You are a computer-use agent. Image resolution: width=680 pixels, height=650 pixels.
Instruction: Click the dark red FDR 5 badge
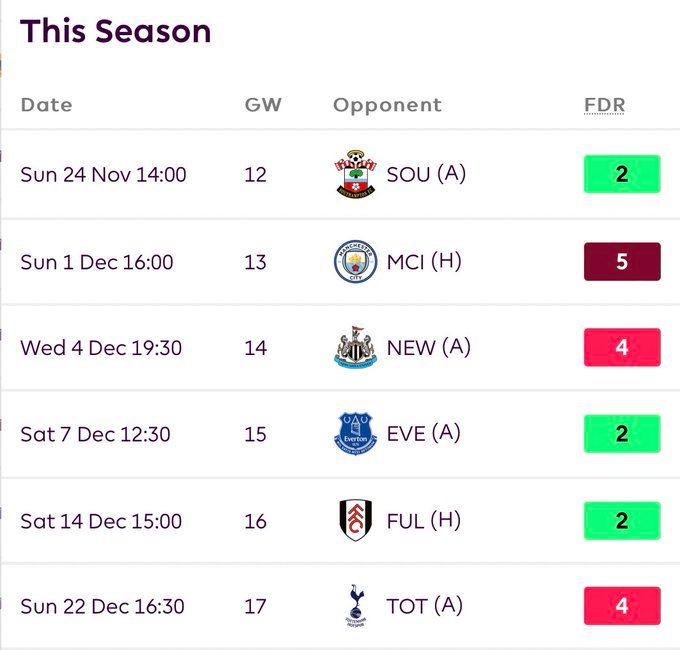coord(622,262)
